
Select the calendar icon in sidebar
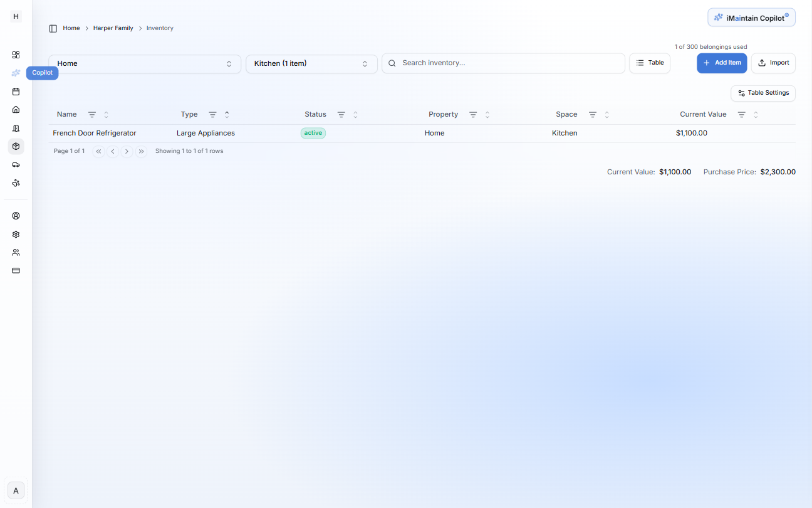16,92
